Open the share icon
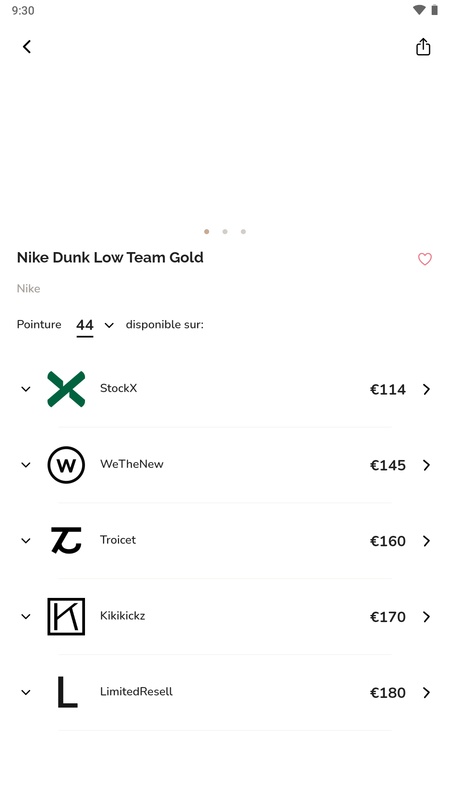The height and width of the screenshot is (800, 450). (423, 47)
